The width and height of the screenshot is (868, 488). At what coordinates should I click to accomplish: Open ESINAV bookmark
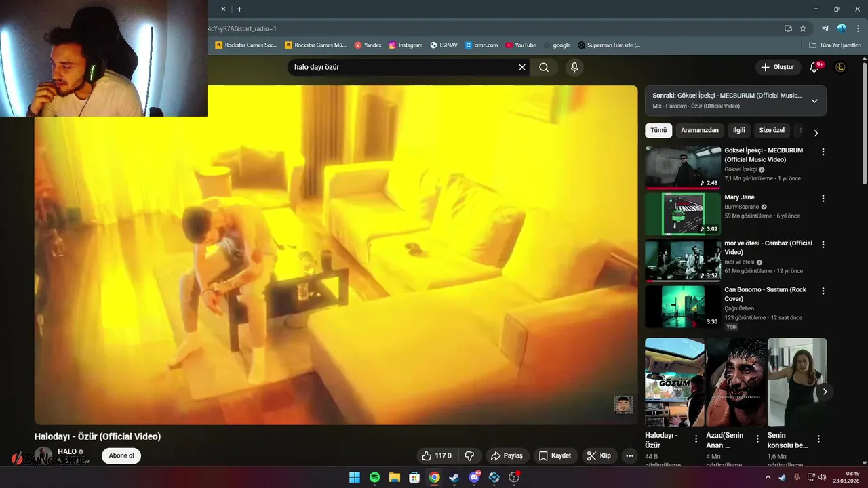coord(443,45)
